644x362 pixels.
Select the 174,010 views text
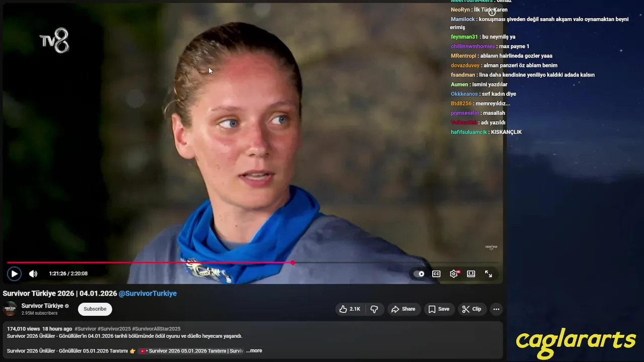pyautogui.click(x=23, y=329)
